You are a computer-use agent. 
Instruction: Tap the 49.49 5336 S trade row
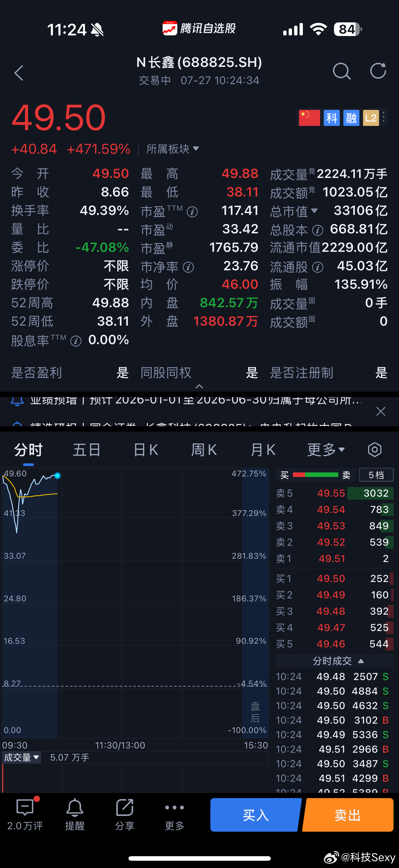[x=332, y=734]
